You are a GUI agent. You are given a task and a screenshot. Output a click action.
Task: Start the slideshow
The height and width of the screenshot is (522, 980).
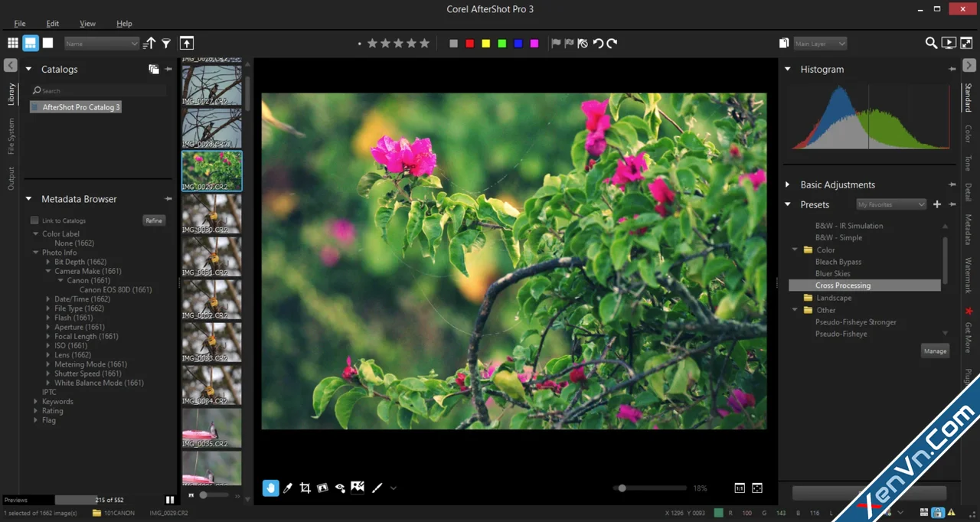pyautogui.click(x=949, y=43)
